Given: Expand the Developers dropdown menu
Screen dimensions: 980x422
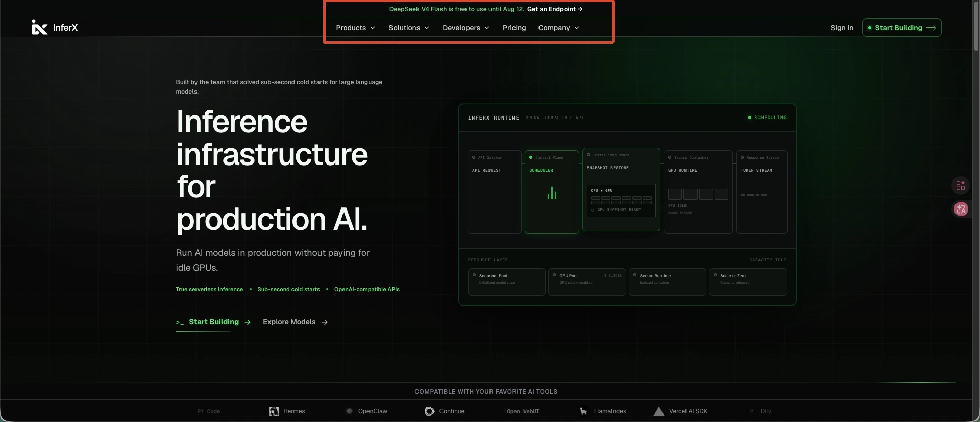Looking at the screenshot, I should tap(466, 28).
